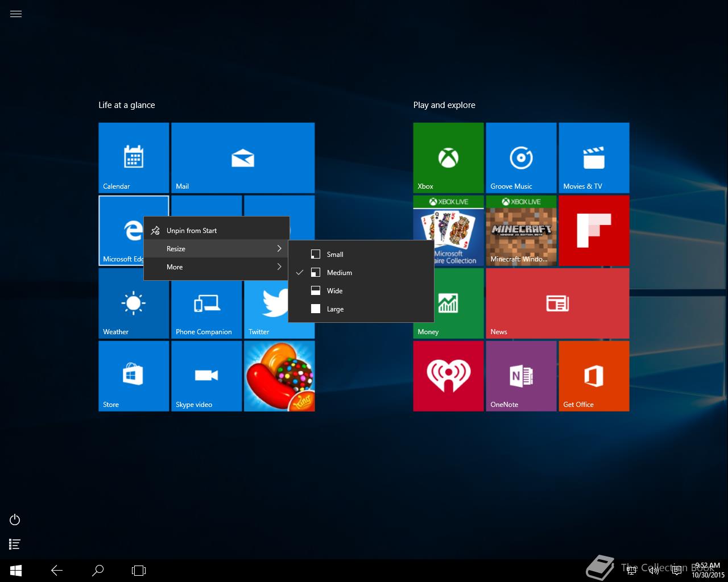
Task: Open Groove Music tile
Action: point(521,157)
